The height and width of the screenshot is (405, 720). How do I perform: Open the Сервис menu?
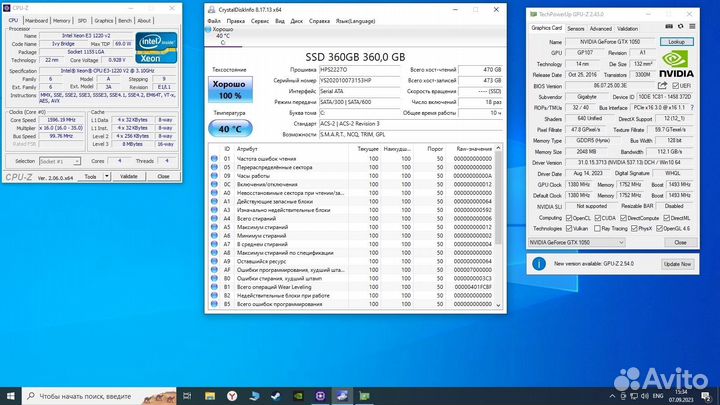coord(260,21)
